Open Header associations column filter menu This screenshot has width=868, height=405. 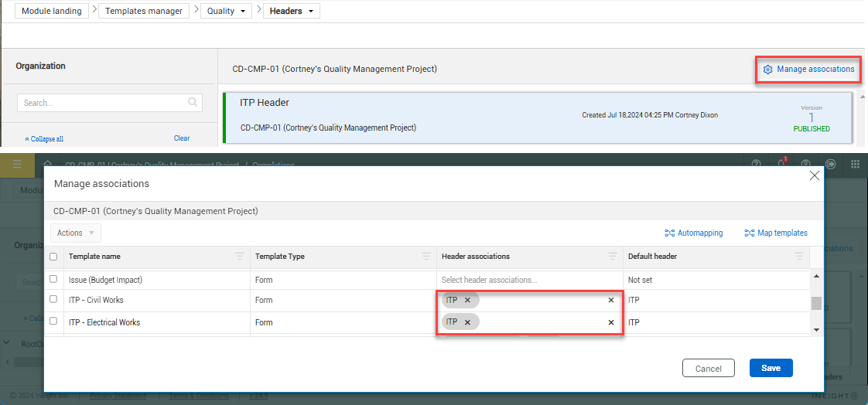pyautogui.click(x=612, y=257)
